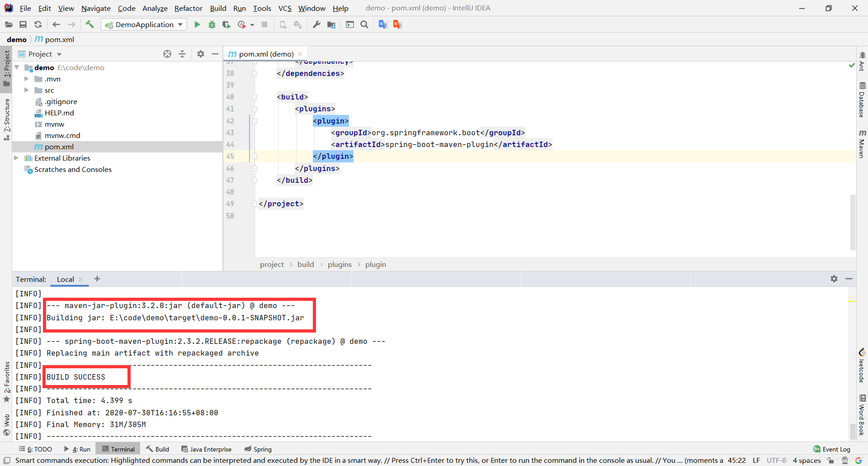Click the plugins breadcrumb in editor

(340, 264)
